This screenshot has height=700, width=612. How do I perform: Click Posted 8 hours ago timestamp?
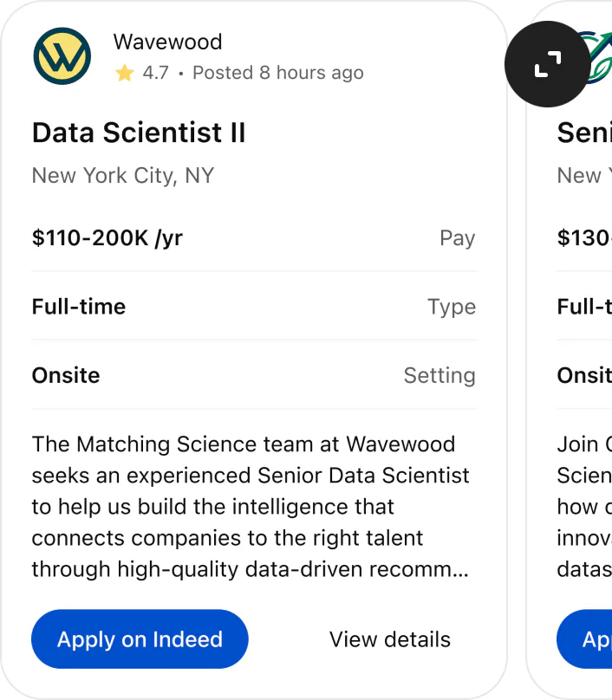[x=277, y=73]
